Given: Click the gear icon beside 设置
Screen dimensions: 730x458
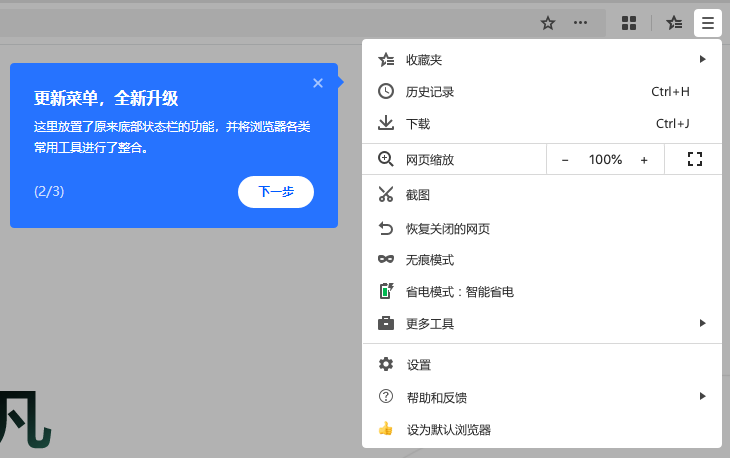Looking at the screenshot, I should point(385,364).
